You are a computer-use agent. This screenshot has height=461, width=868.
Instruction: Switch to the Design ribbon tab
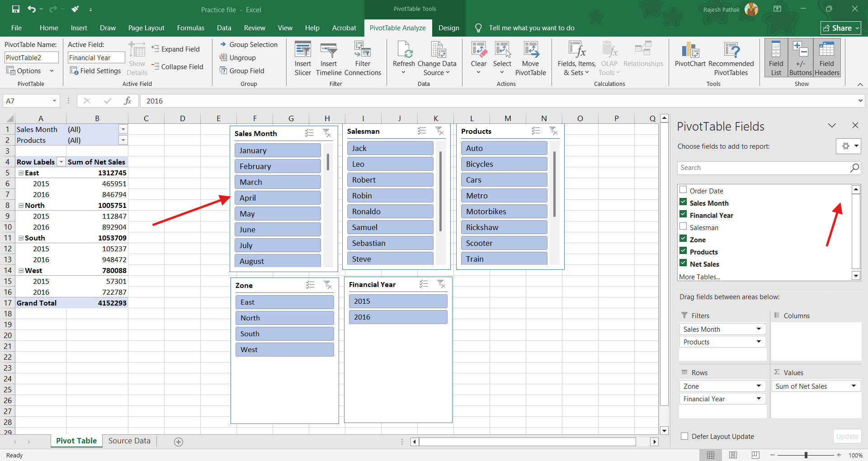448,28
